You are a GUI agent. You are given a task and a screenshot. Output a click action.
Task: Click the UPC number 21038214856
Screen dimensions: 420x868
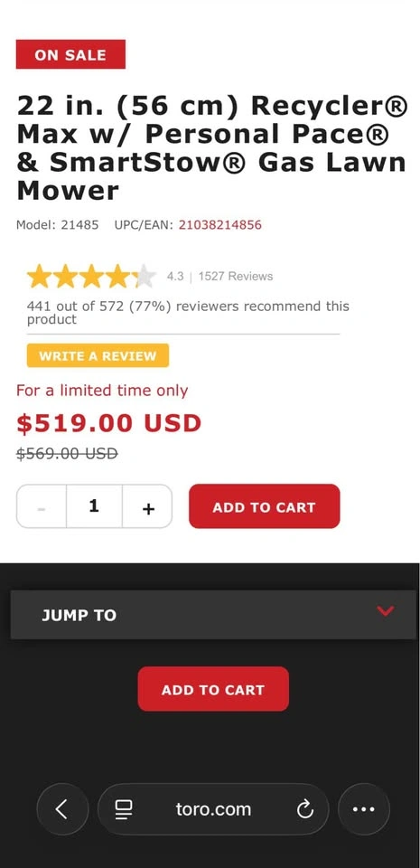(220, 225)
